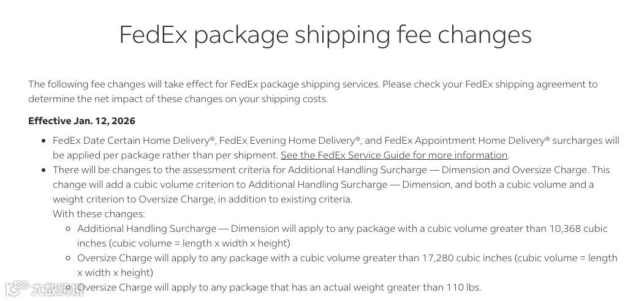Click the hollow bullet before "Oversize Charge will apply" 17,280 line
This screenshot has height=301, width=644.
click(x=69, y=259)
